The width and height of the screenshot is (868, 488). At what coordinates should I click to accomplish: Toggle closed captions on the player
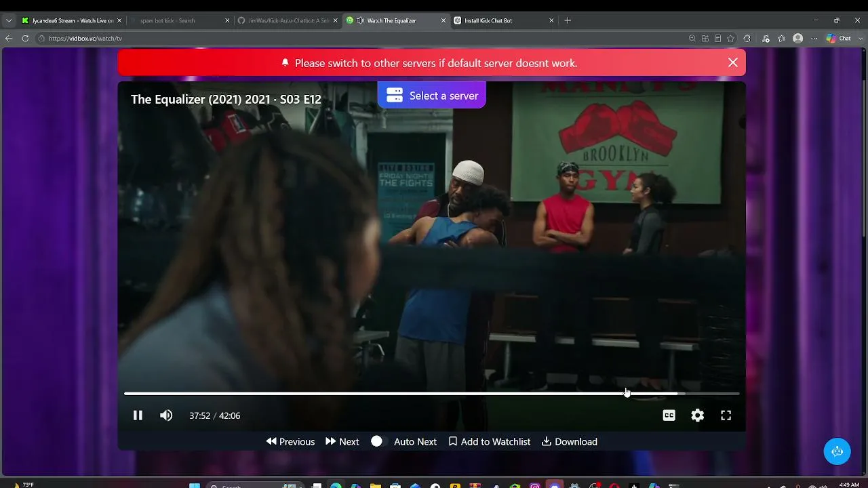click(669, 415)
